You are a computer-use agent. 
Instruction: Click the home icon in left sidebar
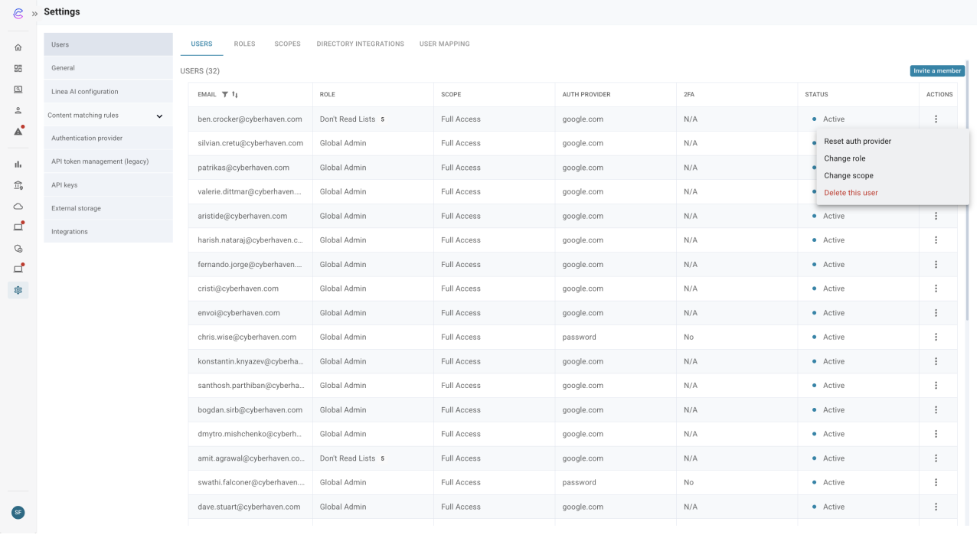pyautogui.click(x=18, y=47)
